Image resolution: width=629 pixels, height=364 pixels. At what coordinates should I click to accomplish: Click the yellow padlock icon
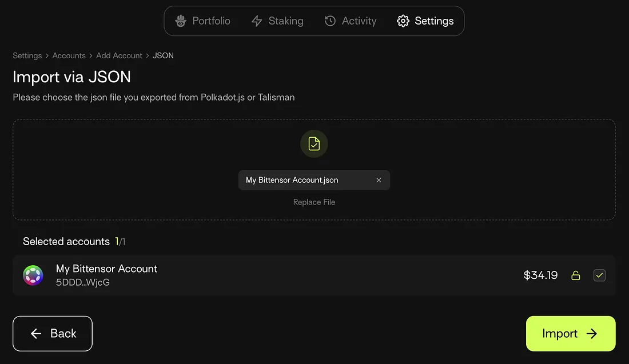pyautogui.click(x=576, y=275)
